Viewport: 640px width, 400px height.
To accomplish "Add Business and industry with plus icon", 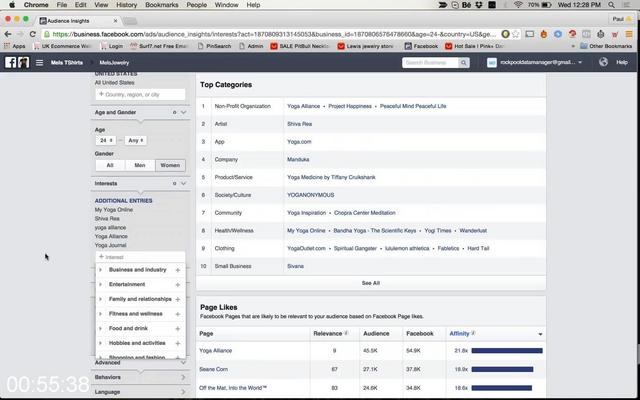I will (x=178, y=270).
